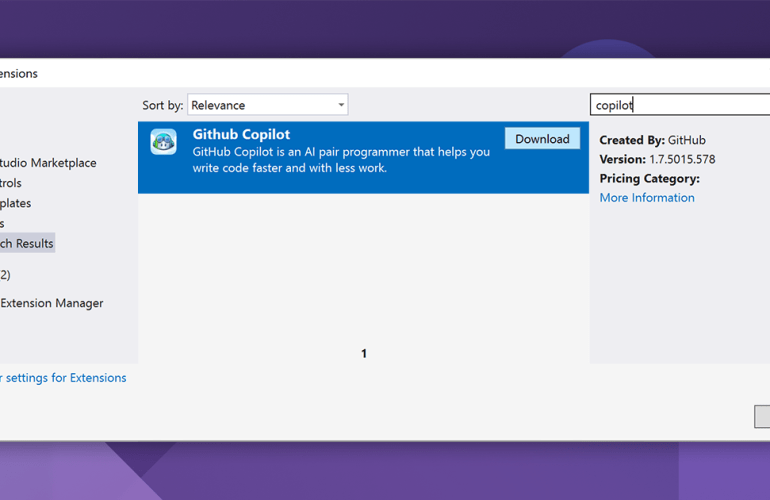The image size is (770, 500).
Task: Download the Github Copilot extension
Action: point(542,139)
